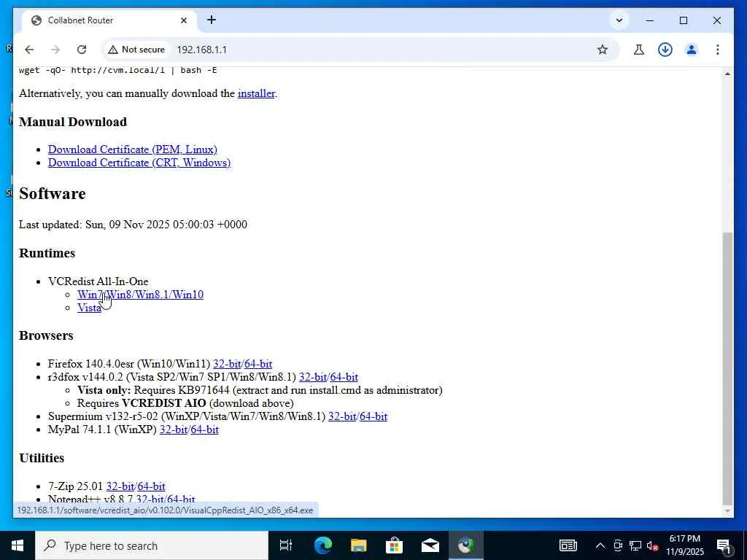The image size is (747, 560).
Task: Reload the Collabnet Router page
Action: 82,50
